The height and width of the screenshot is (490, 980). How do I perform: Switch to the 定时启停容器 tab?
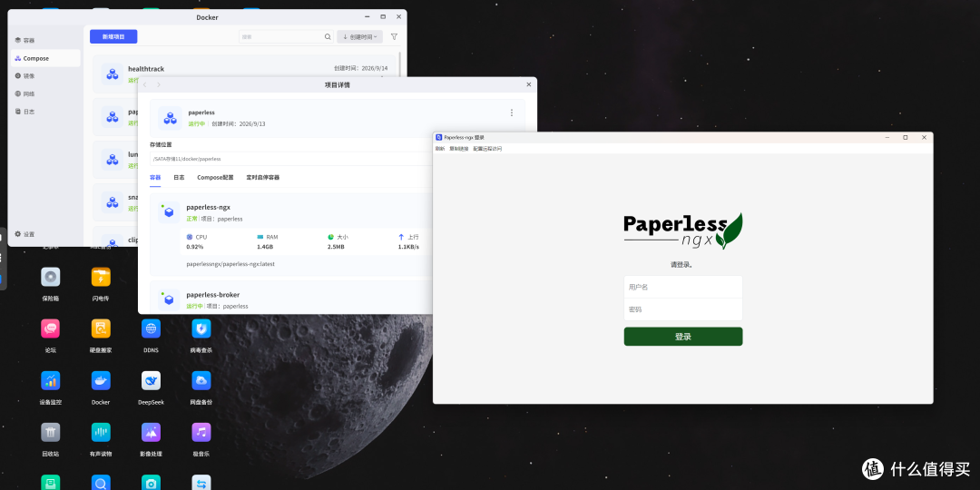[262, 178]
